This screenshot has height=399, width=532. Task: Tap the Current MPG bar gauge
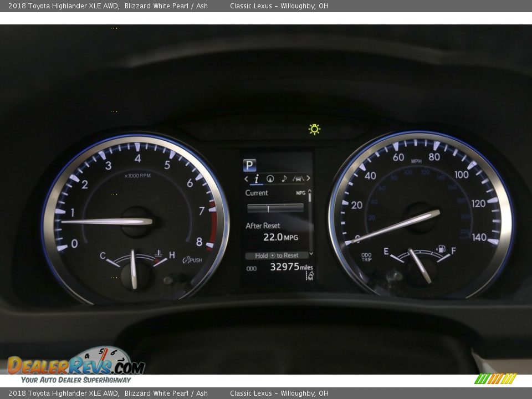point(275,208)
